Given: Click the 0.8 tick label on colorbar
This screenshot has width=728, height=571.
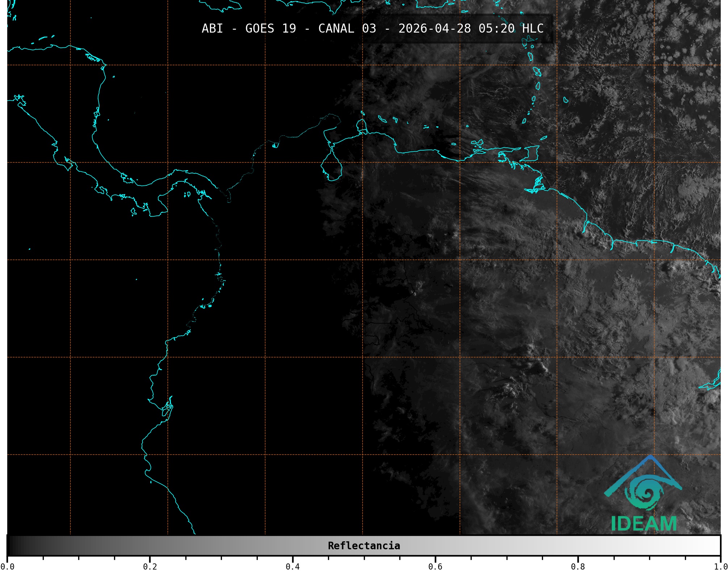Looking at the screenshot, I should (578, 566).
